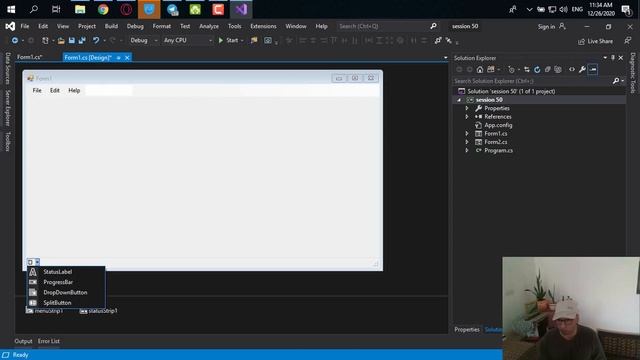Click Windows Start button
The image size is (640, 360).
(x=11, y=9)
